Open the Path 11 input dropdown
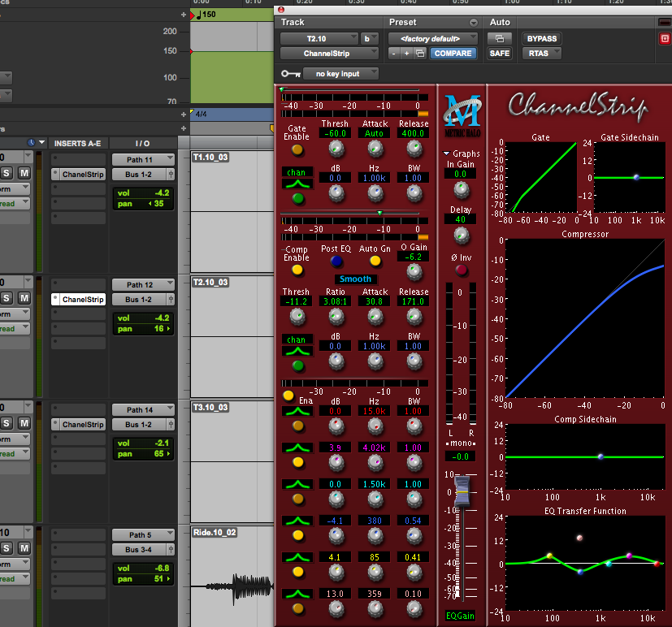The width and height of the screenshot is (672, 627). point(143,160)
